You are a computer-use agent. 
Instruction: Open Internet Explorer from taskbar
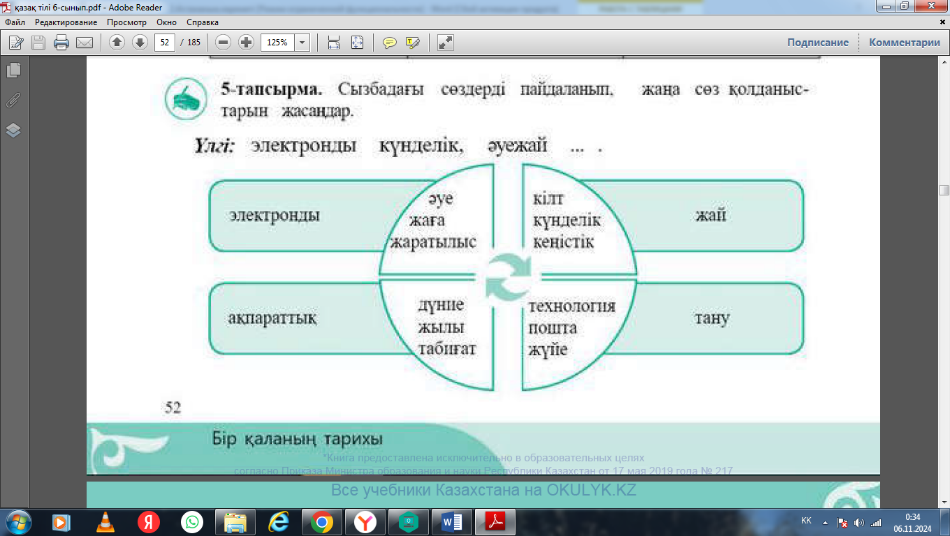point(279,522)
